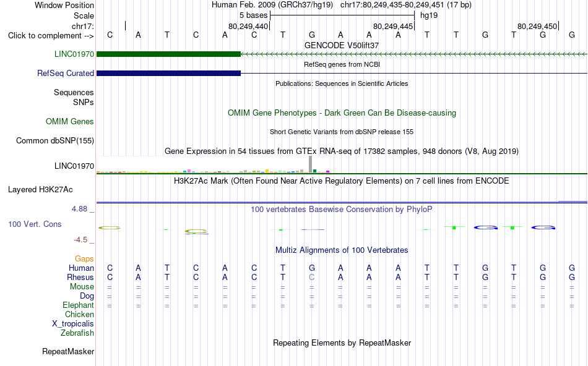The height and width of the screenshot is (366, 588).
Task: Click the tall gray bar in GTEx chart
Action: click(310, 164)
